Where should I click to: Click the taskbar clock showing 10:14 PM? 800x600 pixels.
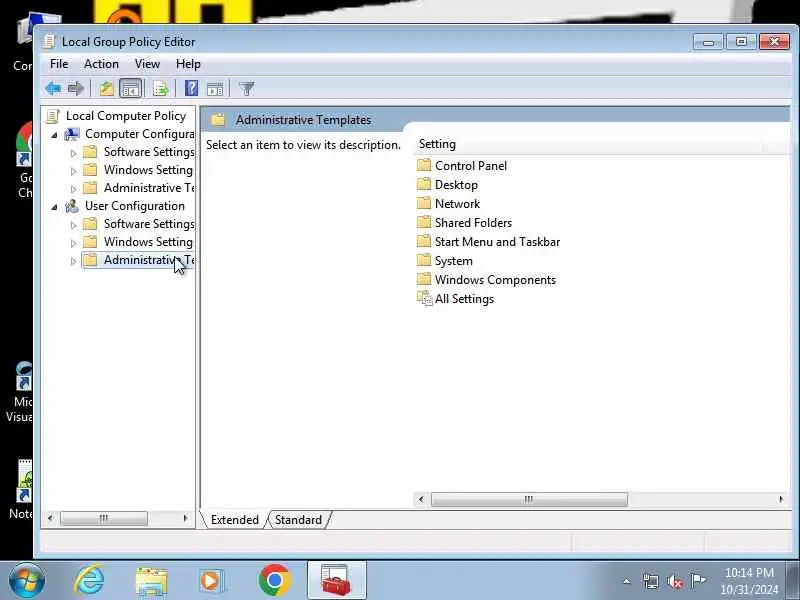coord(749,581)
